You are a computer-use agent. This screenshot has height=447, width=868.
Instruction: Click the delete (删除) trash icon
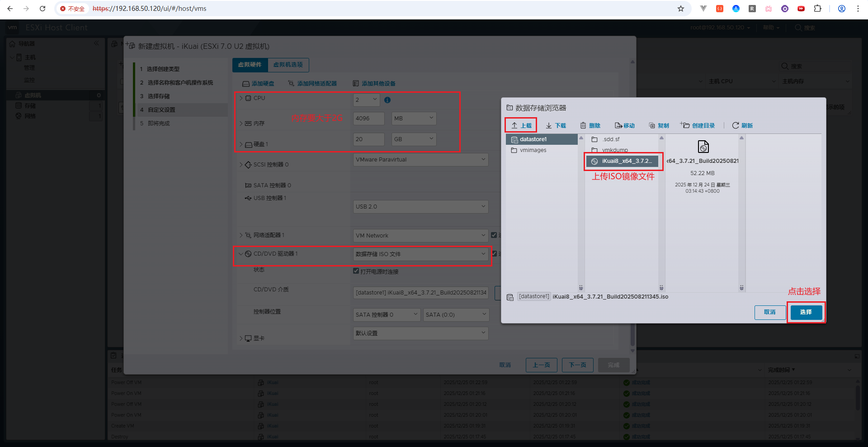(583, 125)
